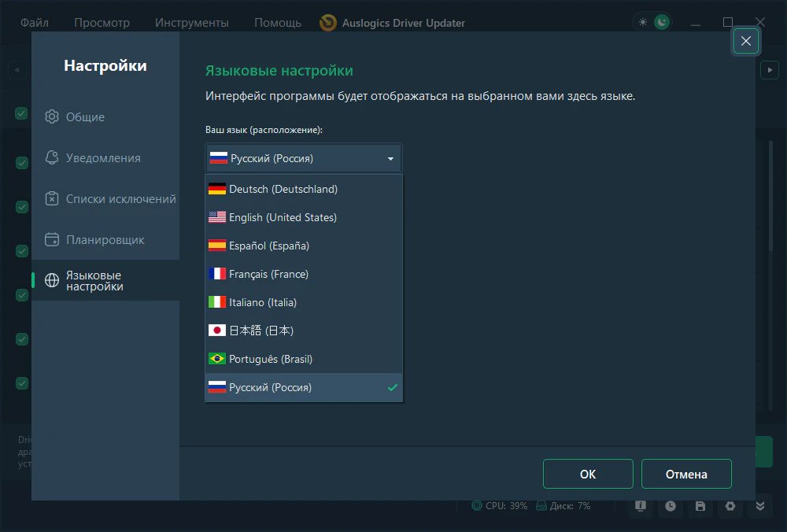Screen dimensions: 787x532
Task: Collapse the language dropdown showing Русский (Россия)
Action: tap(304, 158)
